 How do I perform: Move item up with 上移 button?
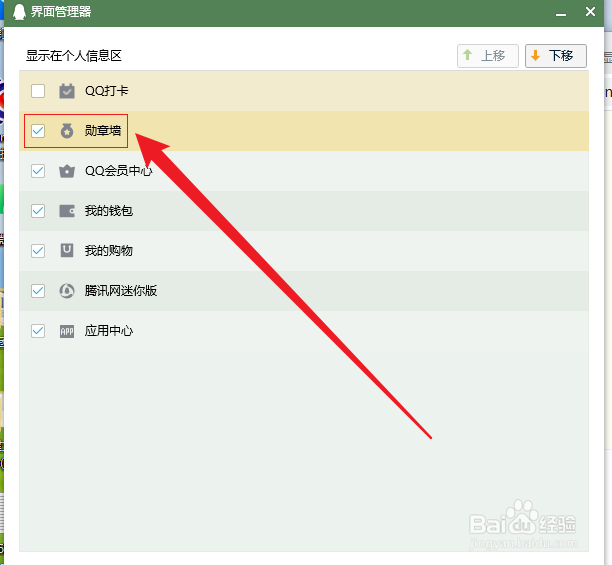[487, 56]
